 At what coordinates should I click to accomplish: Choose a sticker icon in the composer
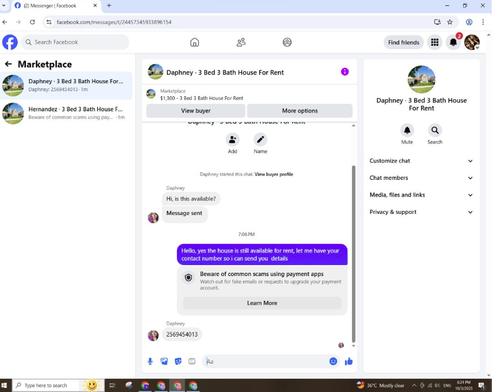pyautogui.click(x=178, y=361)
